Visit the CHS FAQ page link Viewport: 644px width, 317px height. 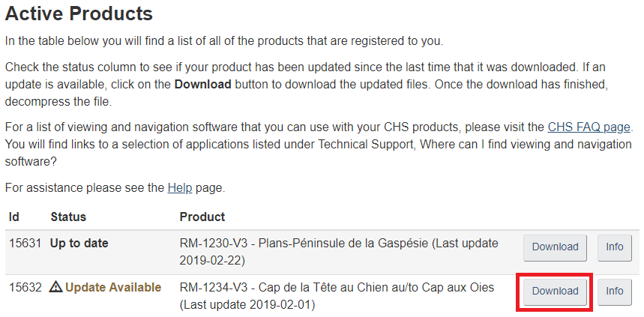pyautogui.click(x=589, y=126)
